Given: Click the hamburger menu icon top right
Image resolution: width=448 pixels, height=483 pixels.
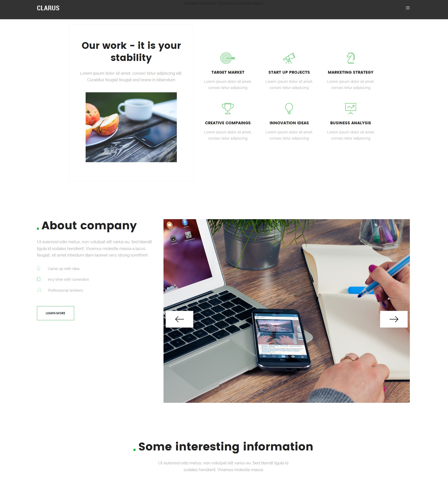Looking at the screenshot, I should (x=408, y=8).
